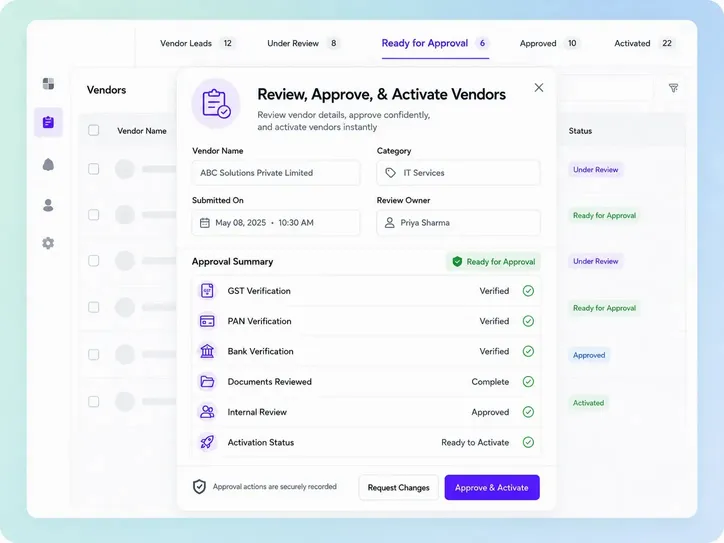Viewport: 724px width, 543px height.
Task: Toggle the select-all checkbox by Vendor Name
Action: click(94, 130)
